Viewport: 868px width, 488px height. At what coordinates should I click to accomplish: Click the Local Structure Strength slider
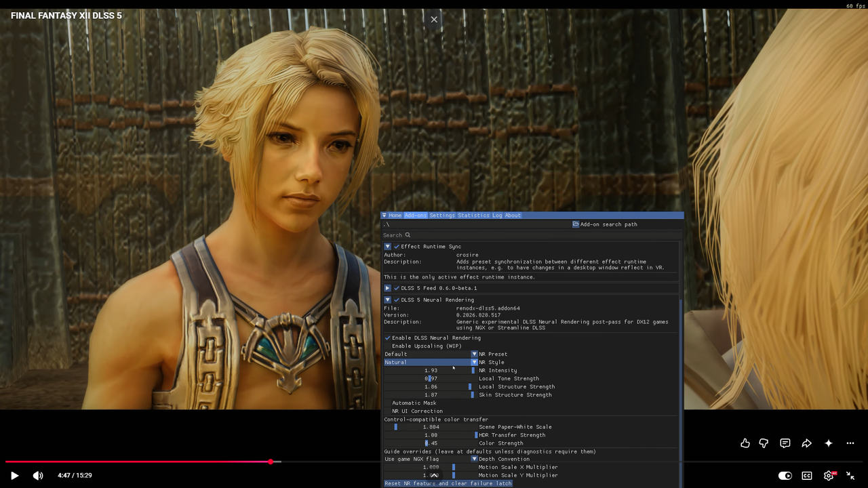pos(431,386)
